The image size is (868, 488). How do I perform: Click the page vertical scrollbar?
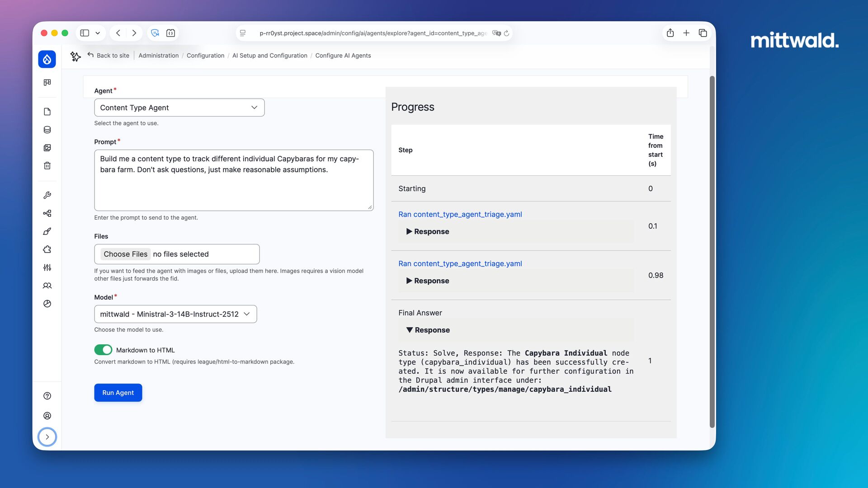[712, 253]
